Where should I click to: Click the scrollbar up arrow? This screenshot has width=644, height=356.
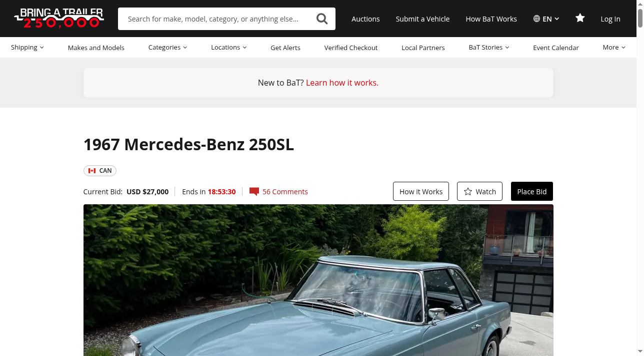tap(640, 4)
